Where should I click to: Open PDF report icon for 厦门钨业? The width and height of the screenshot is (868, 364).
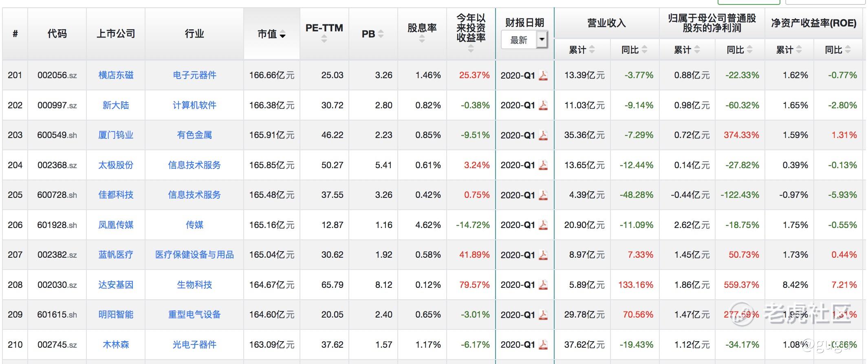click(x=543, y=135)
